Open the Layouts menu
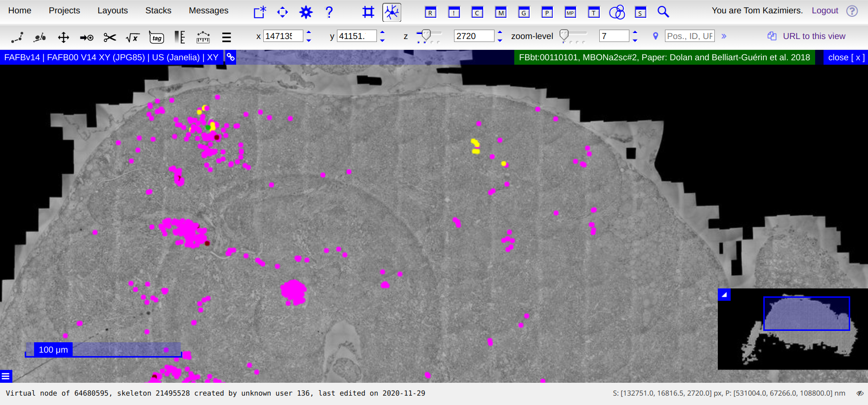This screenshot has height=405, width=868. click(x=112, y=10)
